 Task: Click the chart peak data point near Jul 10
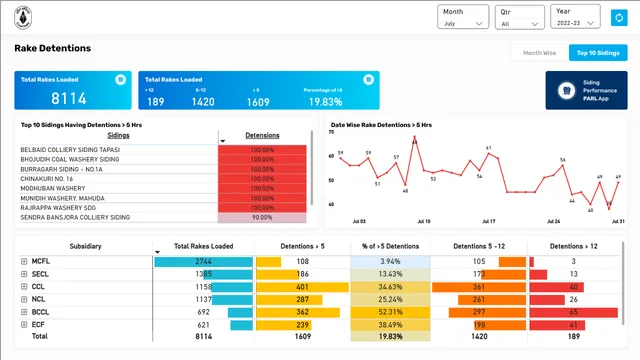(415, 137)
